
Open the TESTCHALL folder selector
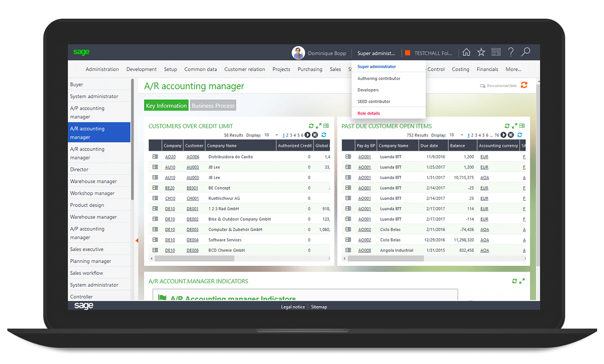coord(428,53)
